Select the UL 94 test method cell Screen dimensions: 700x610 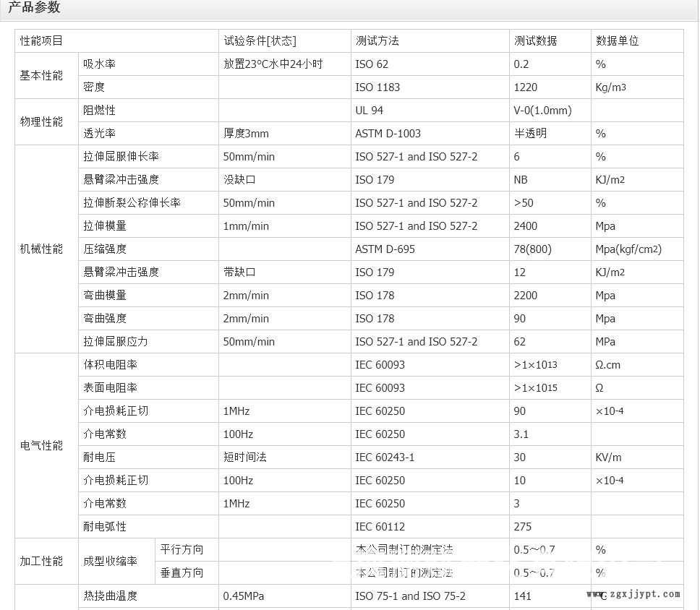click(x=370, y=111)
